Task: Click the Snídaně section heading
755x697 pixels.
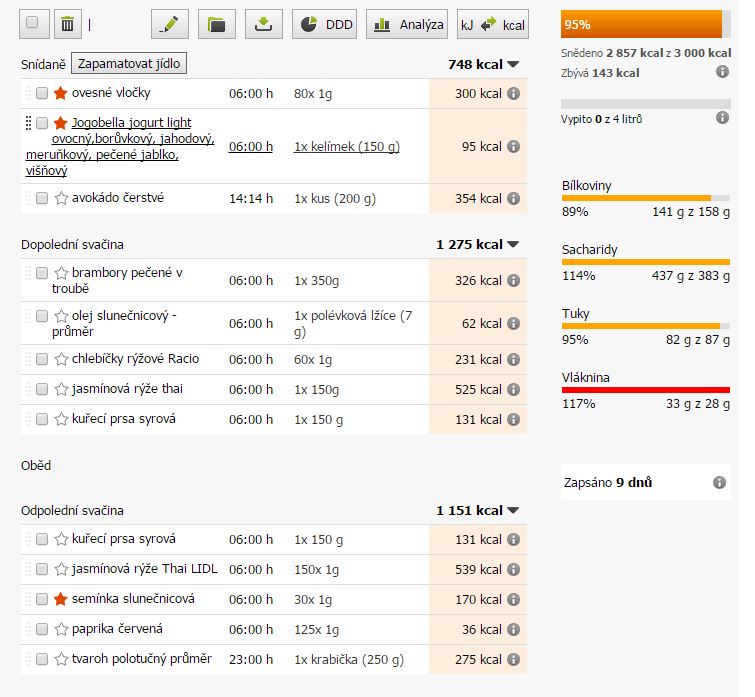Action: coord(43,64)
